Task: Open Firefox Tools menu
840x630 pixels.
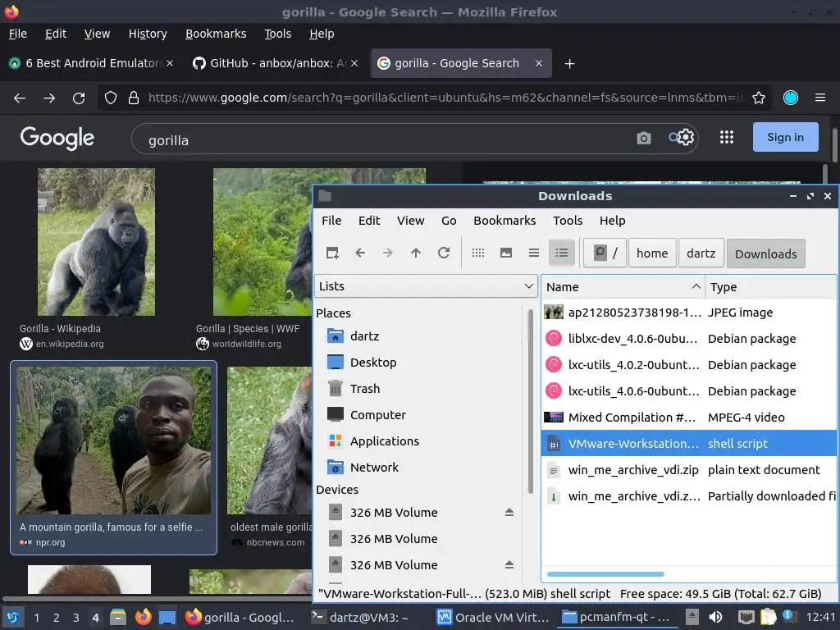Action: click(277, 34)
